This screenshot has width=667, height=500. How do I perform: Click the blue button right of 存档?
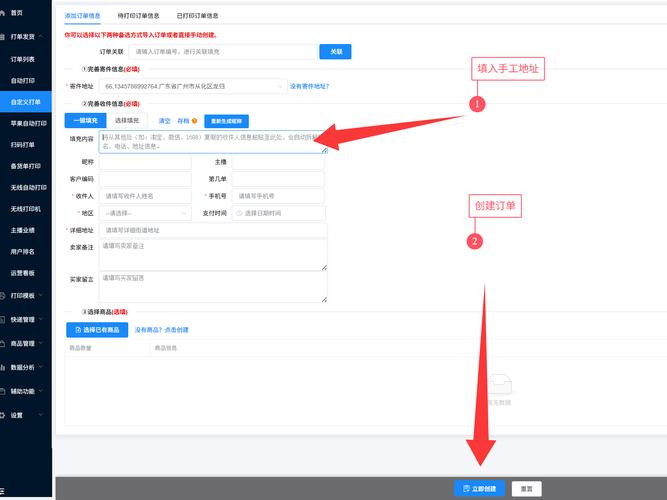(226, 121)
